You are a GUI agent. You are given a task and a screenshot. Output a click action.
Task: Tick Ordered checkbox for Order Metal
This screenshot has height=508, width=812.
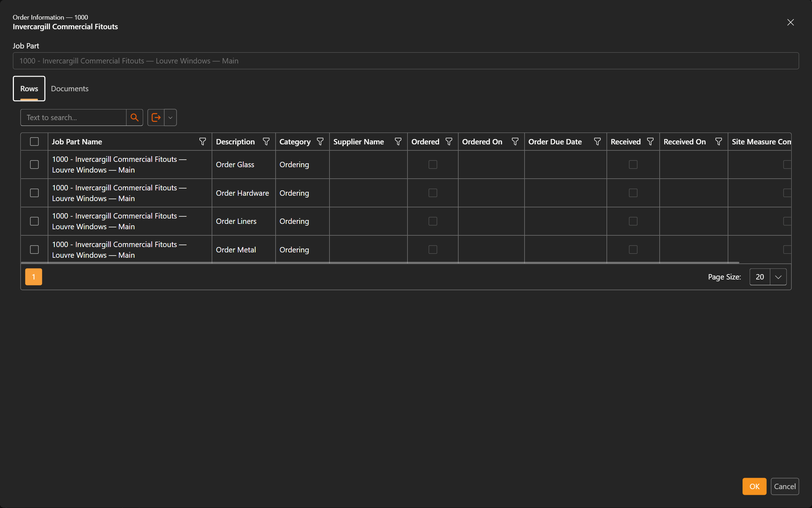[433, 250]
